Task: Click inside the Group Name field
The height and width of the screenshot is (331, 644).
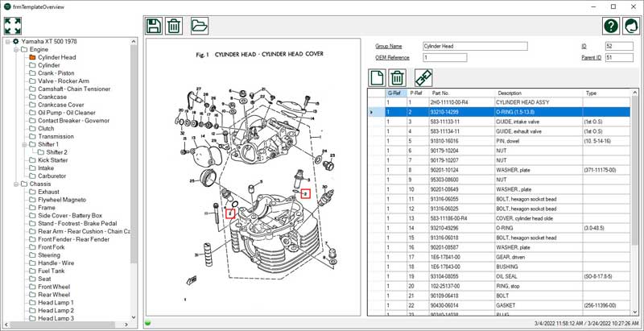Action: (x=474, y=47)
